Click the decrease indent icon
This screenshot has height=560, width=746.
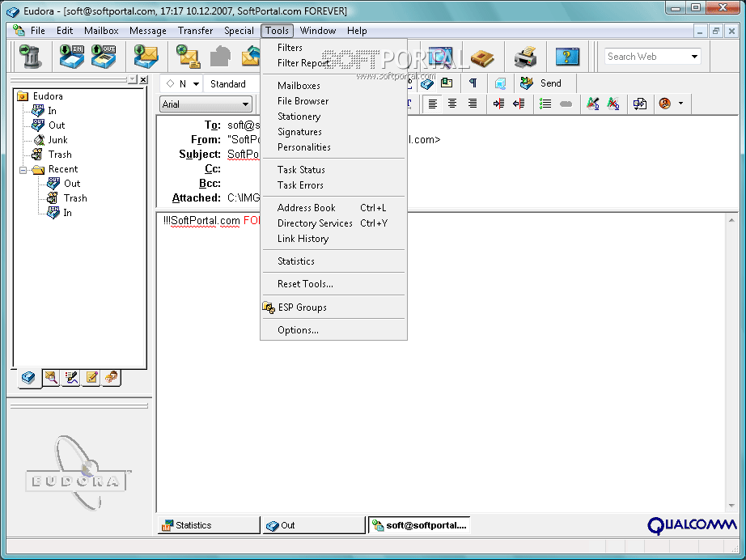(x=519, y=104)
